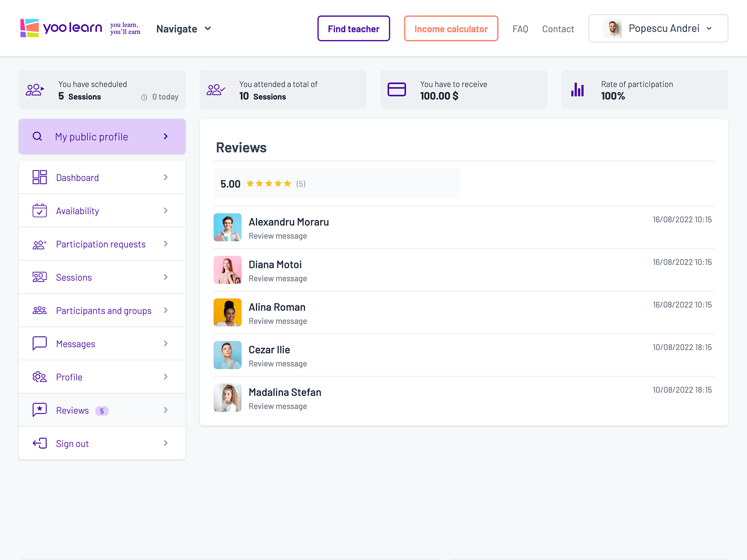Click the Dashboard grid icon
747x560 pixels.
coord(40,177)
